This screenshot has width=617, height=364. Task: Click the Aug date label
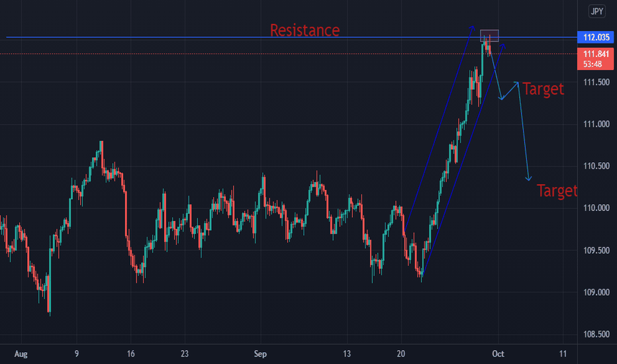[21, 354]
